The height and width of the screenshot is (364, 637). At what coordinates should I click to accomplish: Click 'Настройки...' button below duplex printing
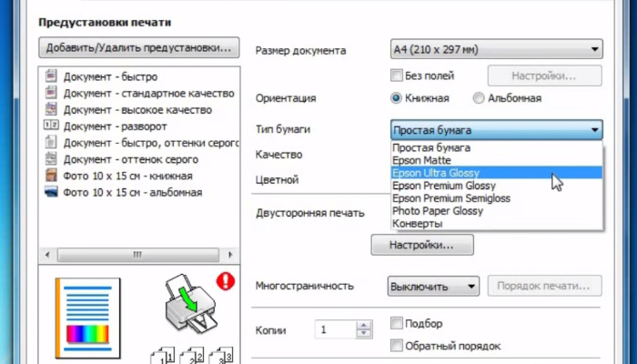[422, 245]
